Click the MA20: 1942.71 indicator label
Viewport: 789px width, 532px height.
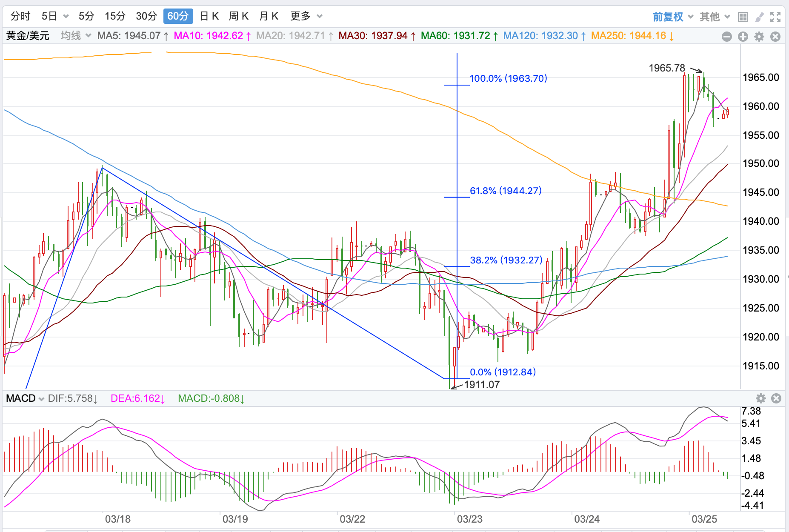tap(295, 36)
